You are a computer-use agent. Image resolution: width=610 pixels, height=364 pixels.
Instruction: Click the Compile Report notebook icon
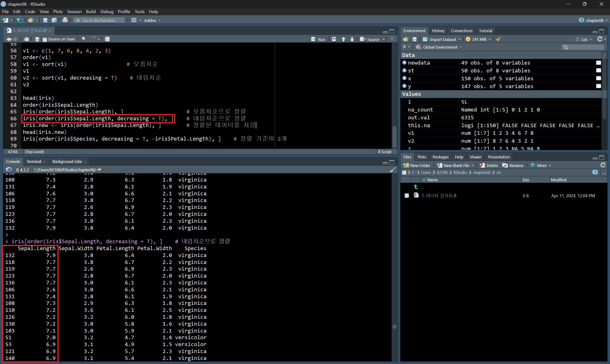[x=107, y=39]
